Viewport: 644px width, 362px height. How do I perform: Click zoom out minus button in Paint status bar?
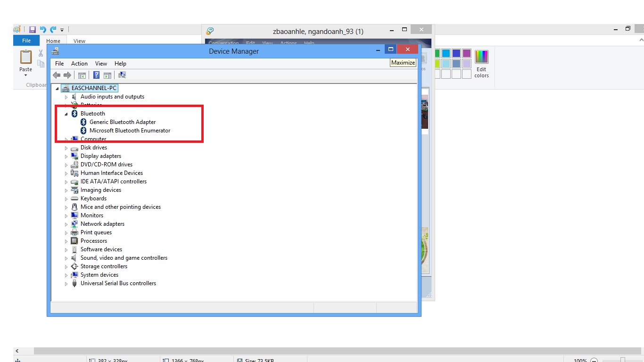coord(594,361)
